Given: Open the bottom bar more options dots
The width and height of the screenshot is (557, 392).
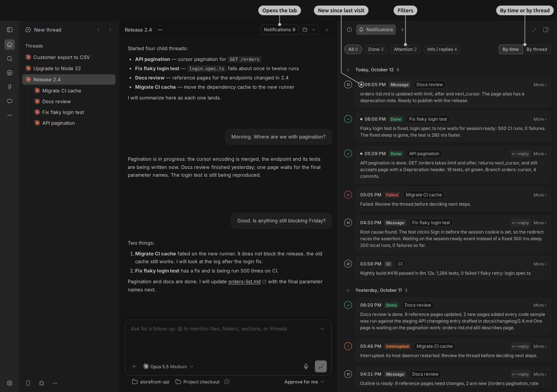Looking at the screenshot, I should pos(55,383).
